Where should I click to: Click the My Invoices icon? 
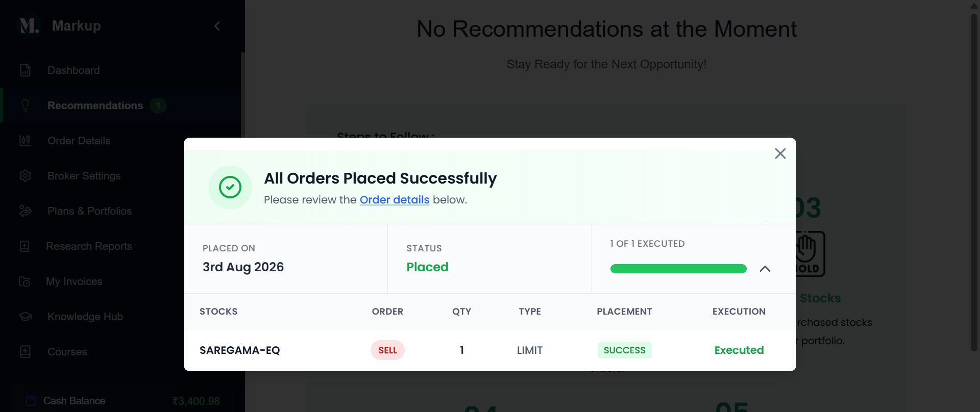tap(24, 281)
